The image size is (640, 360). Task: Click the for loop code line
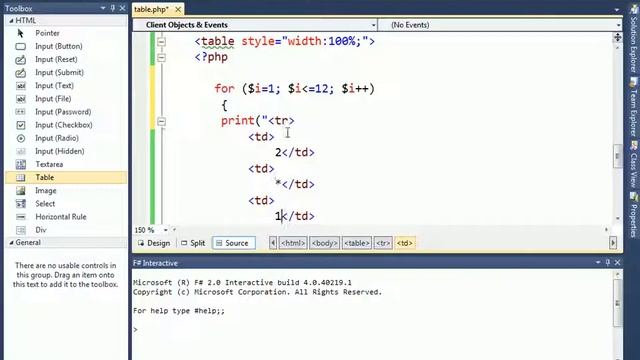click(x=294, y=89)
